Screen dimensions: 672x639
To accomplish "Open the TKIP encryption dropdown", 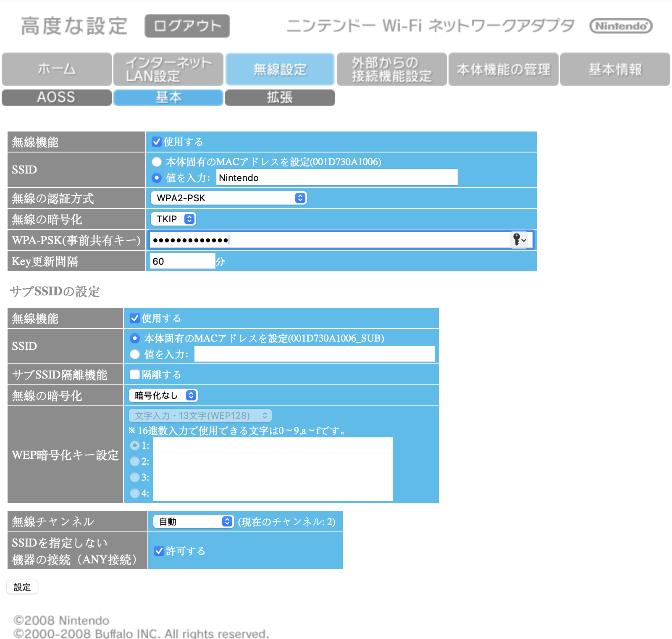I will pos(173,219).
